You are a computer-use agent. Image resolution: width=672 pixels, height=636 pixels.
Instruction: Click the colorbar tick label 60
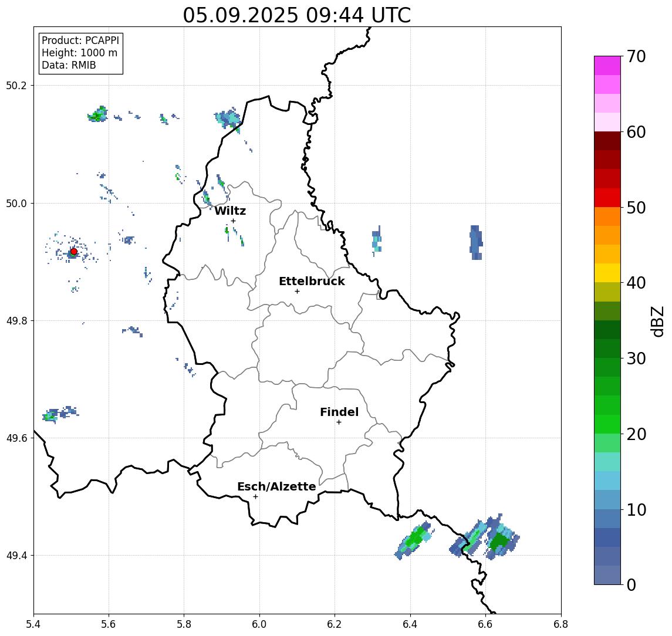(x=636, y=132)
